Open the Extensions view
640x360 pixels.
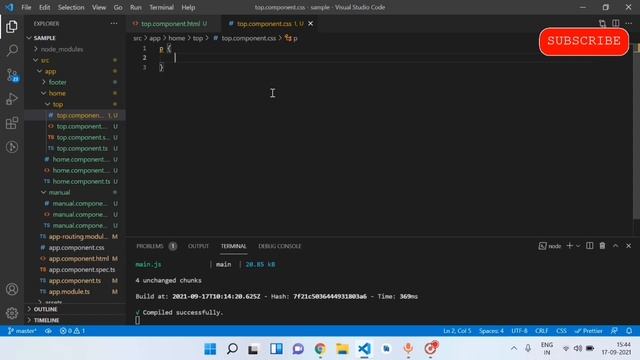point(12,123)
